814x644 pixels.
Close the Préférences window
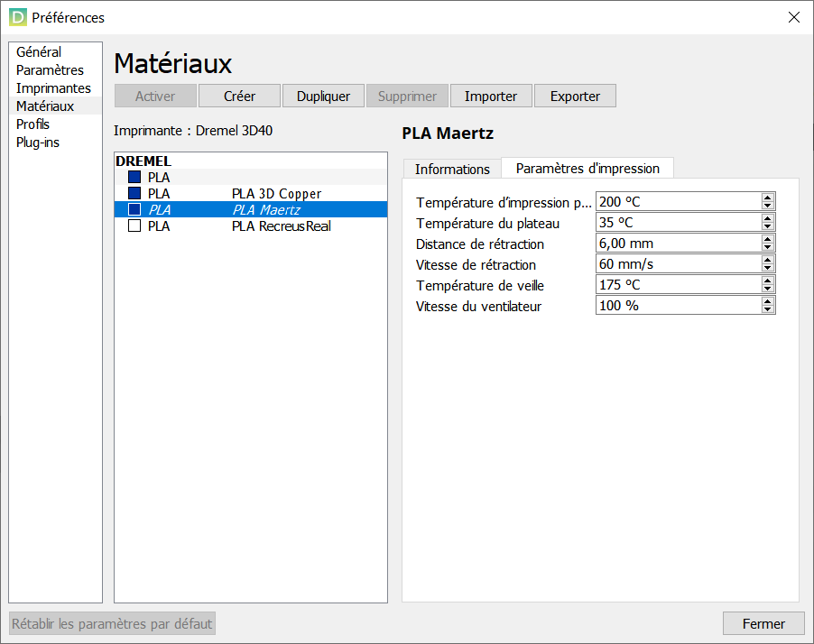[794, 17]
